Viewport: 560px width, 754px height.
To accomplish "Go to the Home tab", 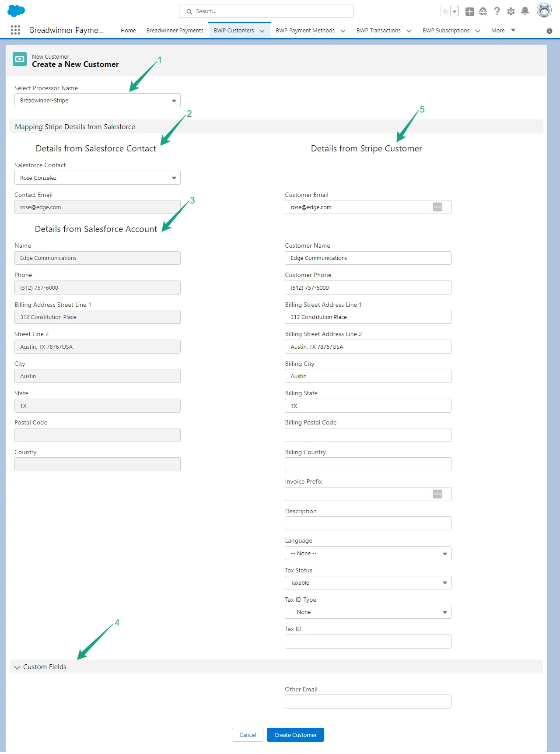I will pyautogui.click(x=128, y=30).
